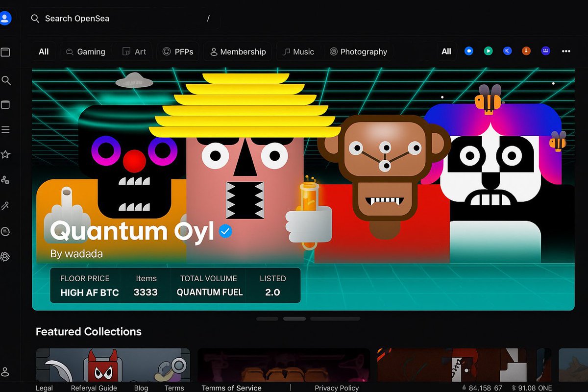Open the dark orange featured collection thumbnail

pyautogui.click(x=284, y=365)
